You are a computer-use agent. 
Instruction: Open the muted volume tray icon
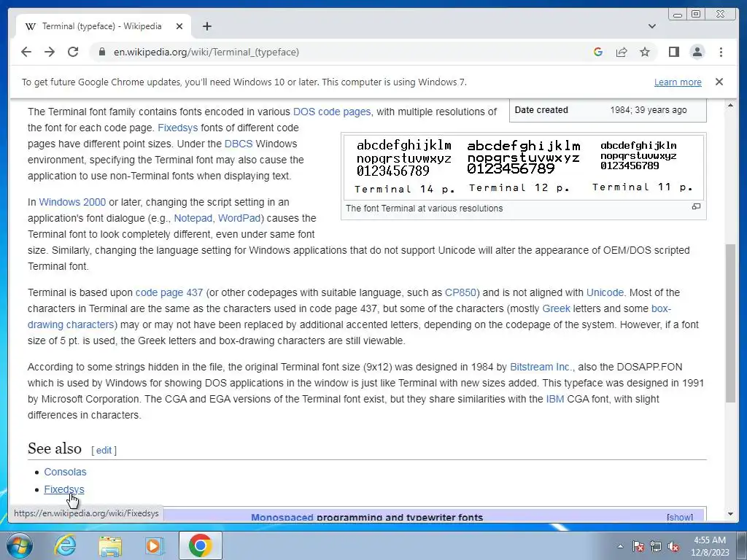point(673,547)
